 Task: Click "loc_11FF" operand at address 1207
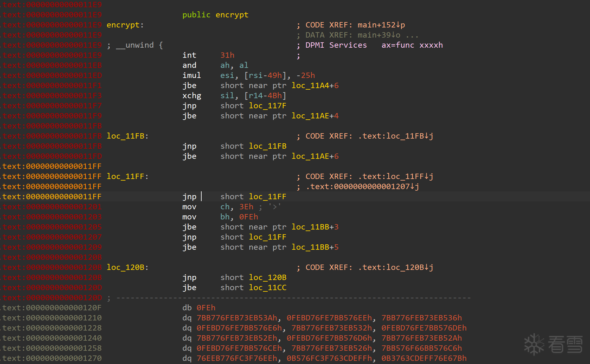267,237
